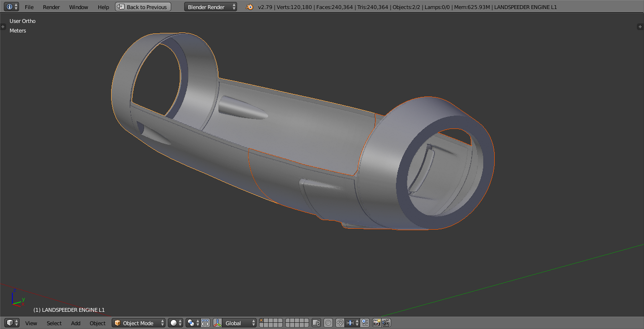Open the Global transform orientation dropdown
This screenshot has width=644, height=329.
239,323
